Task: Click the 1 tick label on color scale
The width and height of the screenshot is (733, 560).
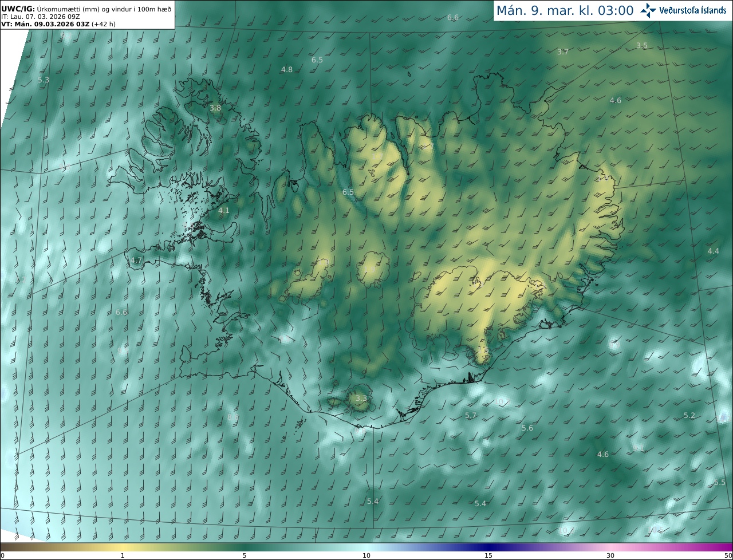Action: click(x=123, y=555)
